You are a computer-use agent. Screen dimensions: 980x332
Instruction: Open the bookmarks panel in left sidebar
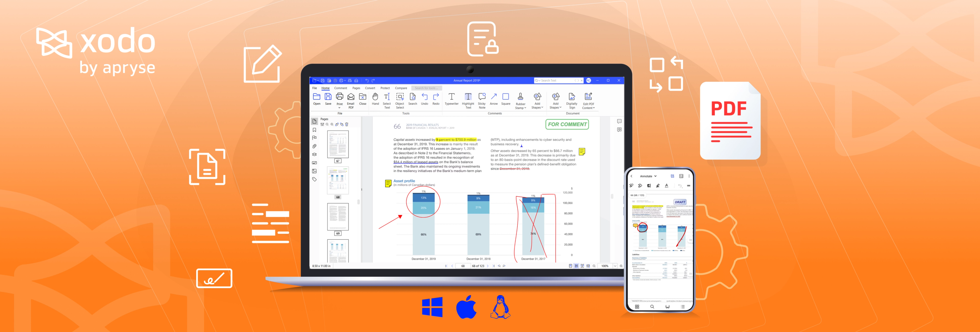pos(314,130)
